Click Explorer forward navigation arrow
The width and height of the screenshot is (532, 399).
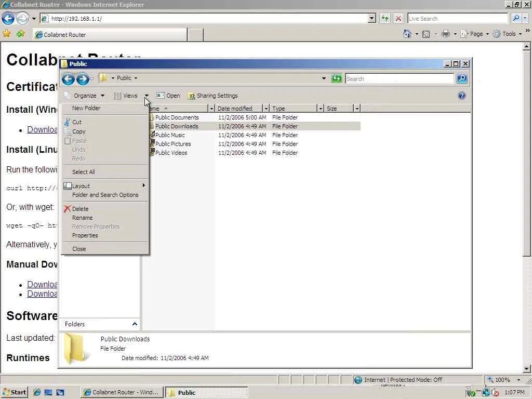click(x=83, y=79)
